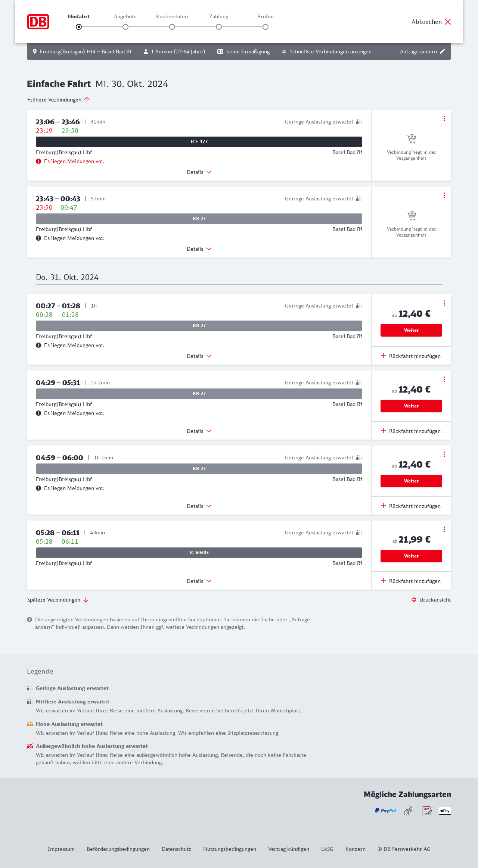This screenshot has height=868, width=478.
Task: Click plus icon to add Rückfahrt for 04:29 train
Action: [384, 431]
